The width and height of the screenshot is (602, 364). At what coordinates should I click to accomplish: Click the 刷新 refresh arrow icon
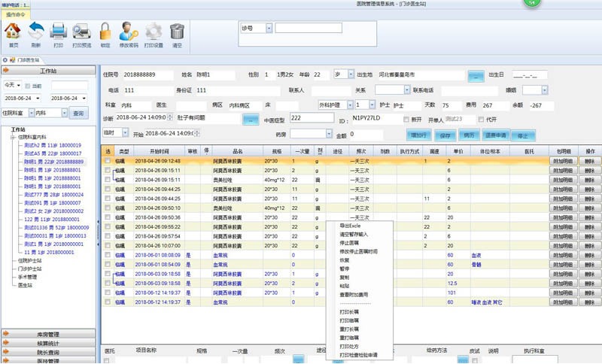pos(36,31)
